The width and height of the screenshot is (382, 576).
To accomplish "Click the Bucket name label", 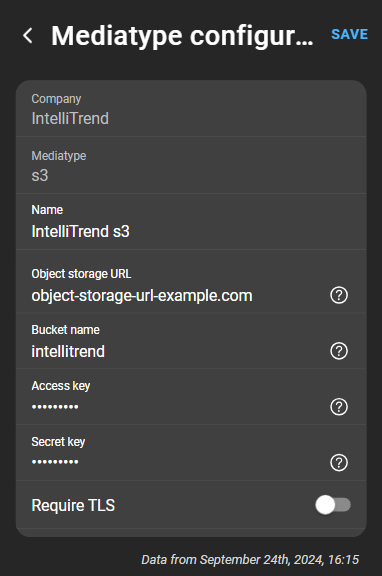I will [65, 330].
